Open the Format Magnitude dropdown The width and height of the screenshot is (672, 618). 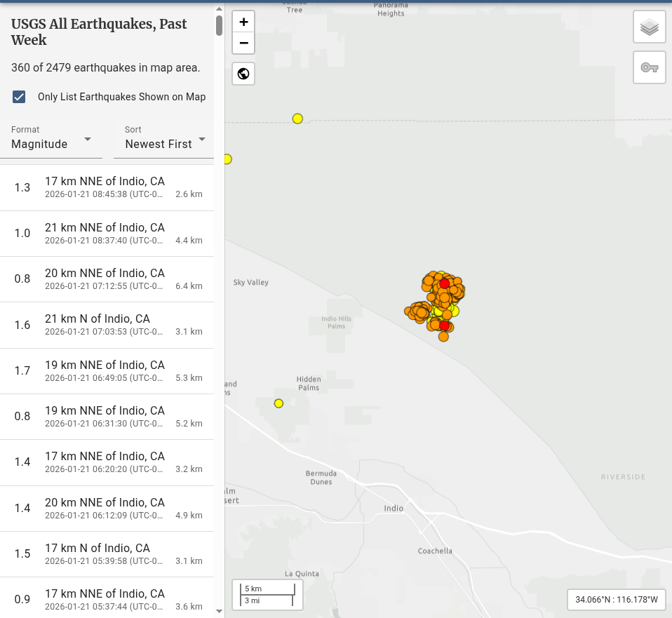pyautogui.click(x=53, y=139)
